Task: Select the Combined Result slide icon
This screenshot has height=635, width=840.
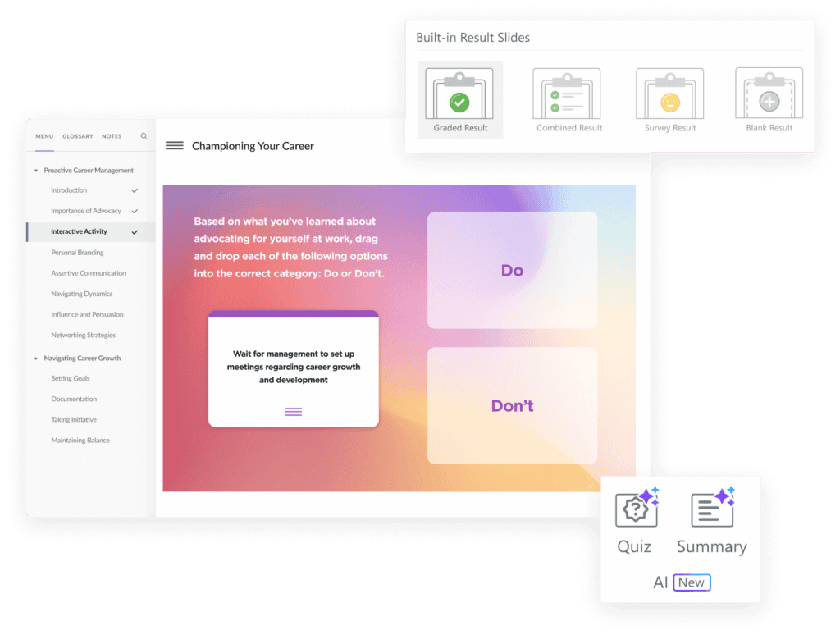Action: coord(567,94)
